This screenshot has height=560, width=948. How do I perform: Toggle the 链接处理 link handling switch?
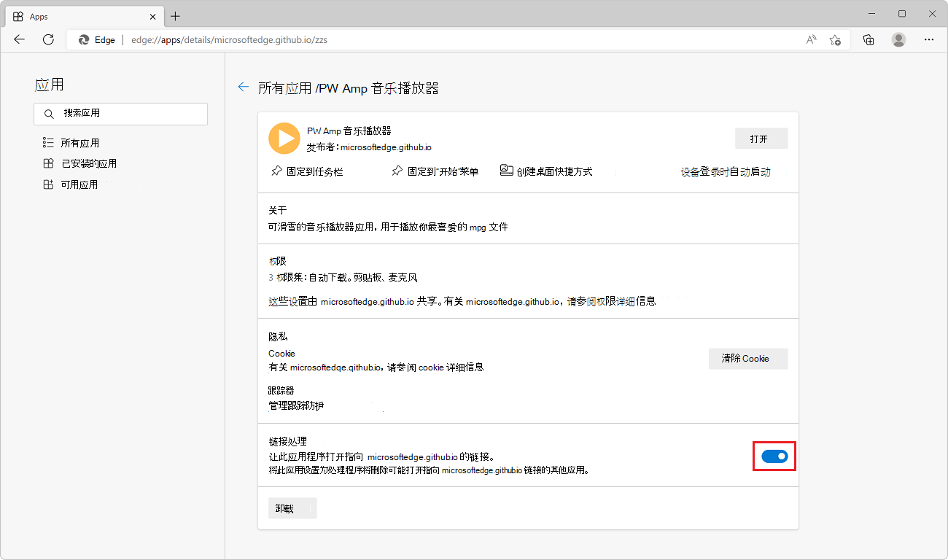tap(774, 456)
